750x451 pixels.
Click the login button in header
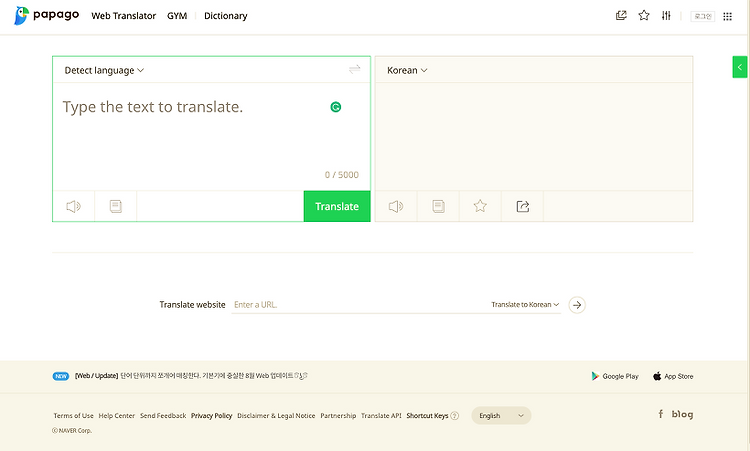point(703,16)
